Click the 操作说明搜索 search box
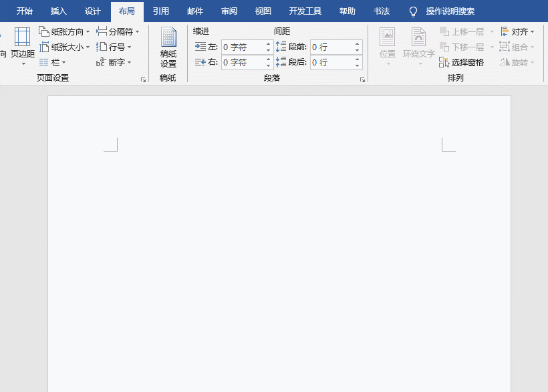 pyautogui.click(x=450, y=11)
